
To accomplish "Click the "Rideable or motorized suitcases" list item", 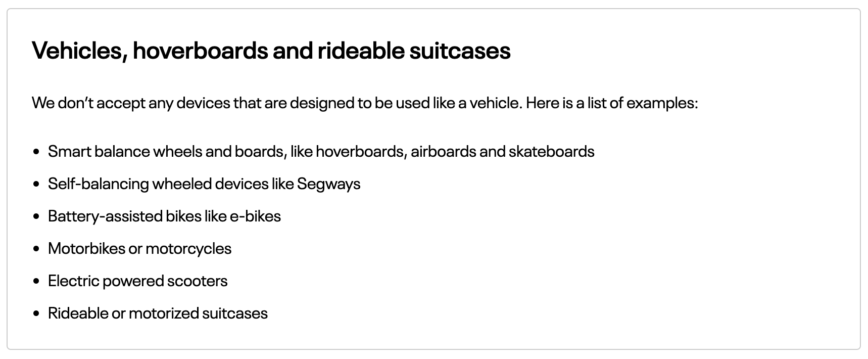I will click(158, 313).
